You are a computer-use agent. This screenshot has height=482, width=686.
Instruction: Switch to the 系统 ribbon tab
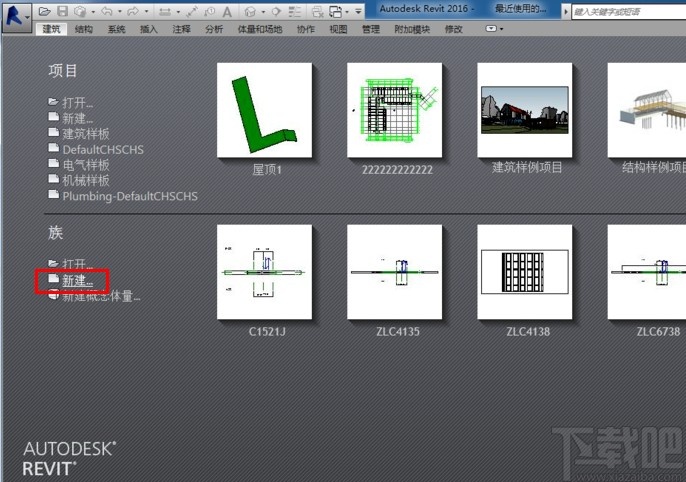pyautogui.click(x=116, y=29)
